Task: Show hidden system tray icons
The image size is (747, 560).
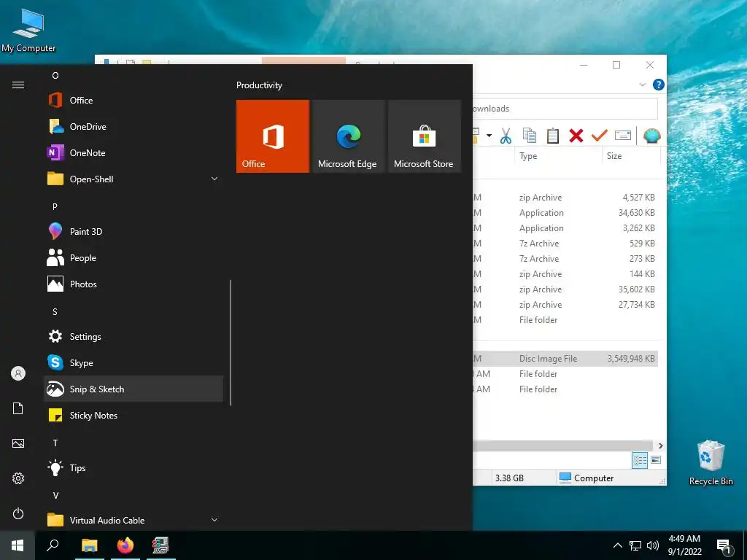Action: click(x=617, y=545)
